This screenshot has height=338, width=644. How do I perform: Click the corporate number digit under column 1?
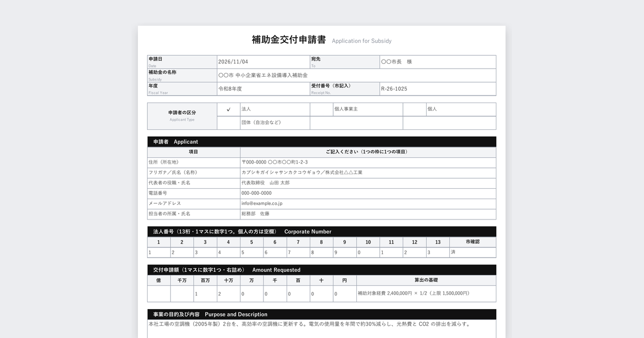pyautogui.click(x=159, y=252)
